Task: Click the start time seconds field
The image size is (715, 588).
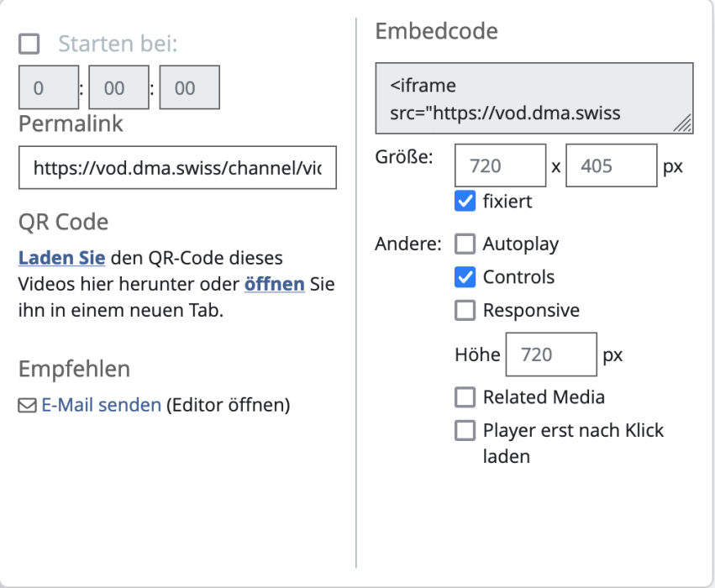Action: pos(189,88)
